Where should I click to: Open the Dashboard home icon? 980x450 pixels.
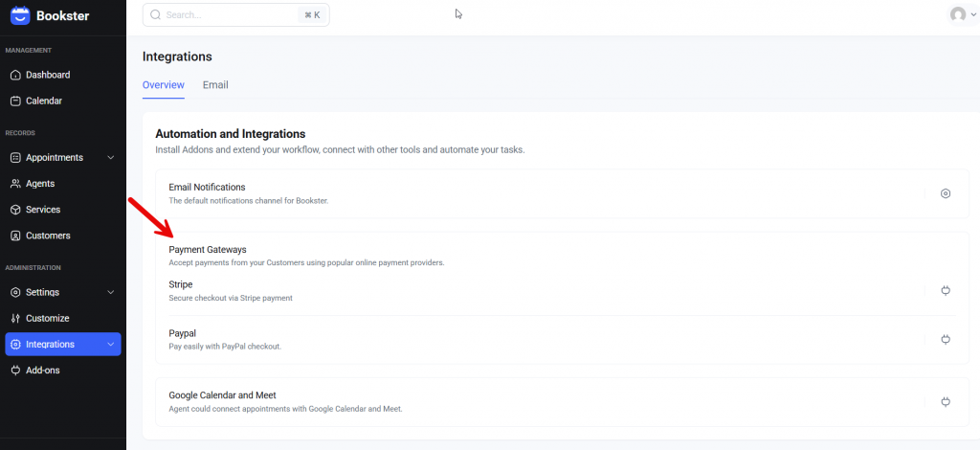point(15,75)
